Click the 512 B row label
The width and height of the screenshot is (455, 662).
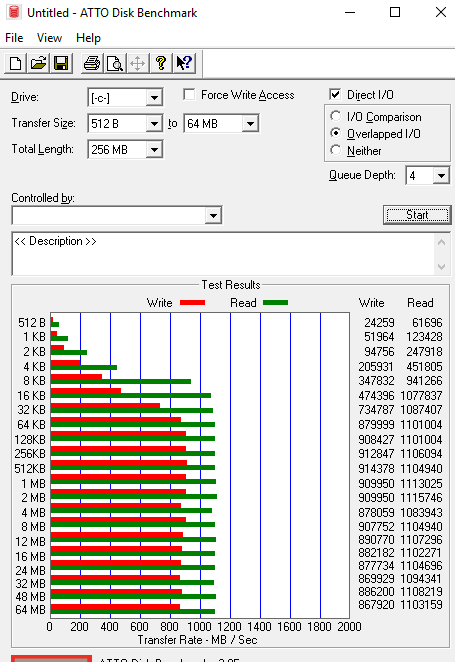31,323
